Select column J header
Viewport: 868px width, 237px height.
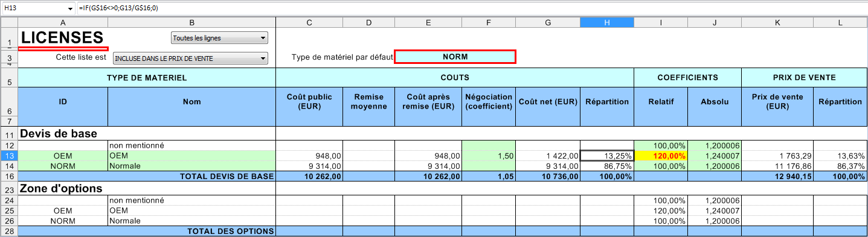pyautogui.click(x=715, y=23)
